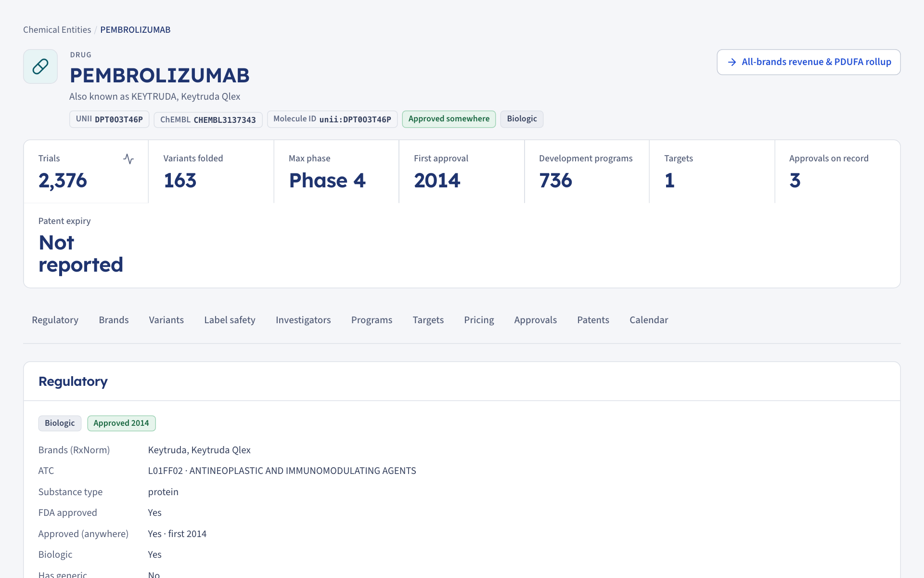Open the Pricing tab
924x578 pixels.
pyautogui.click(x=479, y=320)
